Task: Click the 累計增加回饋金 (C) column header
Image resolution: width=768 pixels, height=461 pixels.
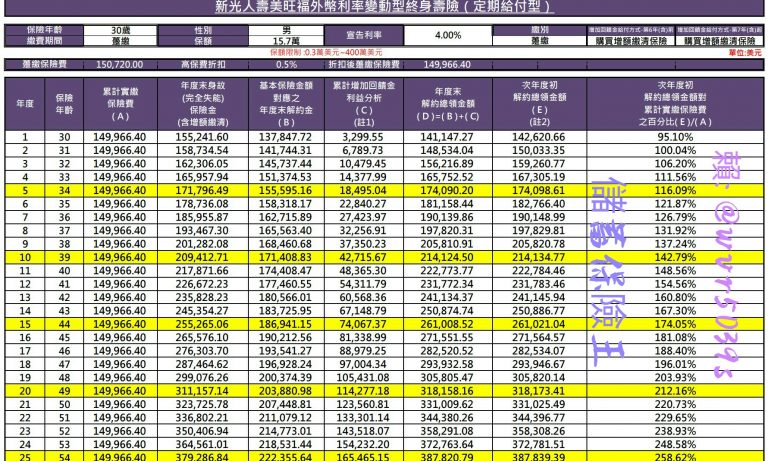Action: [364, 103]
